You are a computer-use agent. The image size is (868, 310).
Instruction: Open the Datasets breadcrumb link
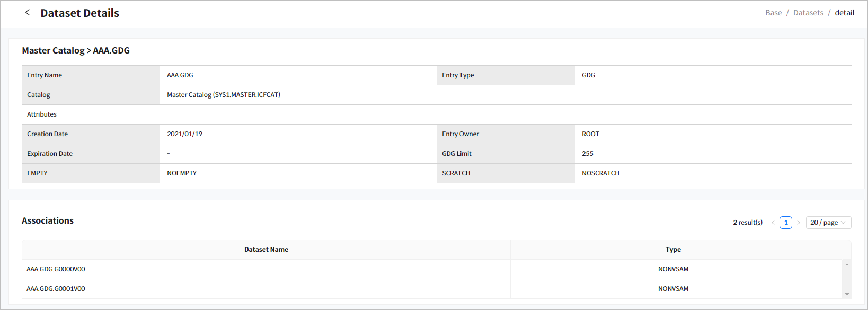[x=808, y=13]
